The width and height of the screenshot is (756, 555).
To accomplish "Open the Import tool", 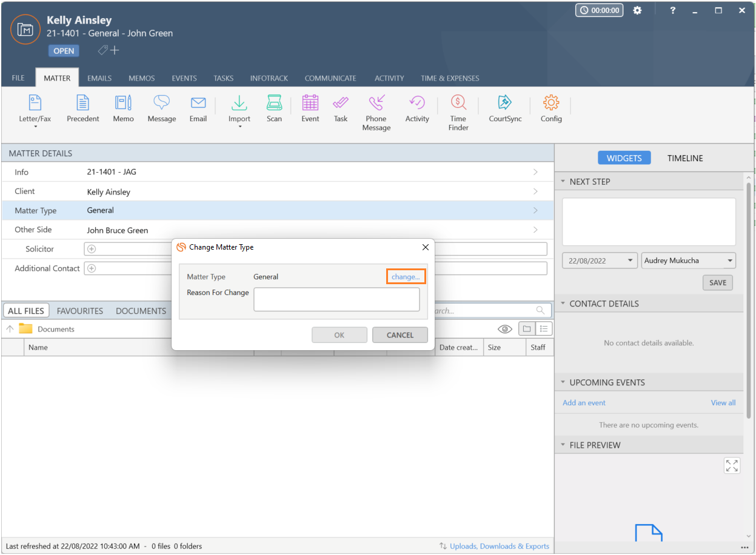I will [x=239, y=110].
